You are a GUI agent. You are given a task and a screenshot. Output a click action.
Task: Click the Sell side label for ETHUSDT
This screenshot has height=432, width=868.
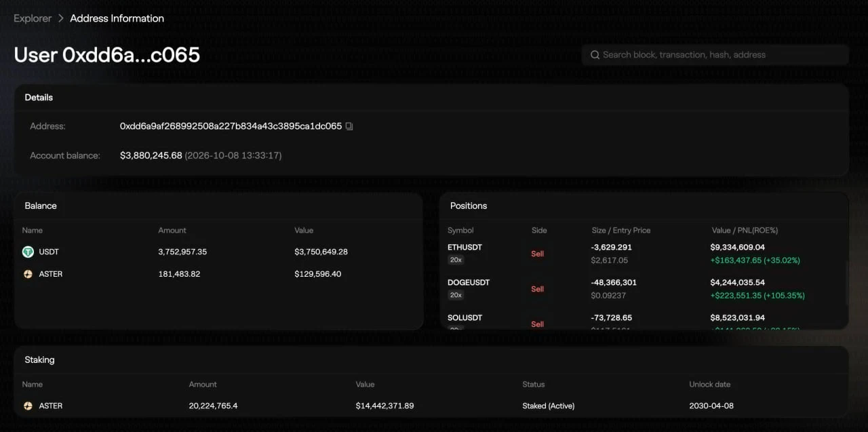pyautogui.click(x=538, y=254)
